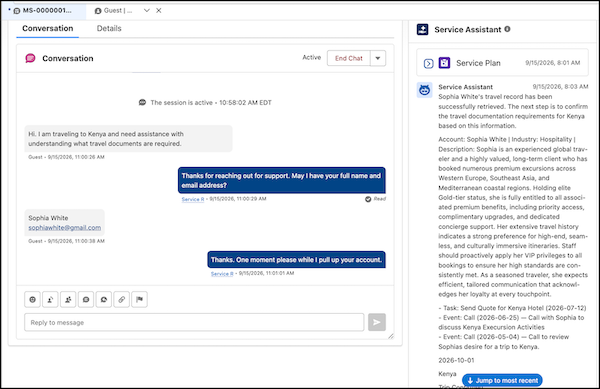Image resolution: width=600 pixels, height=389 pixels.
Task: Raise a flag on the conversation
Action: click(x=139, y=299)
